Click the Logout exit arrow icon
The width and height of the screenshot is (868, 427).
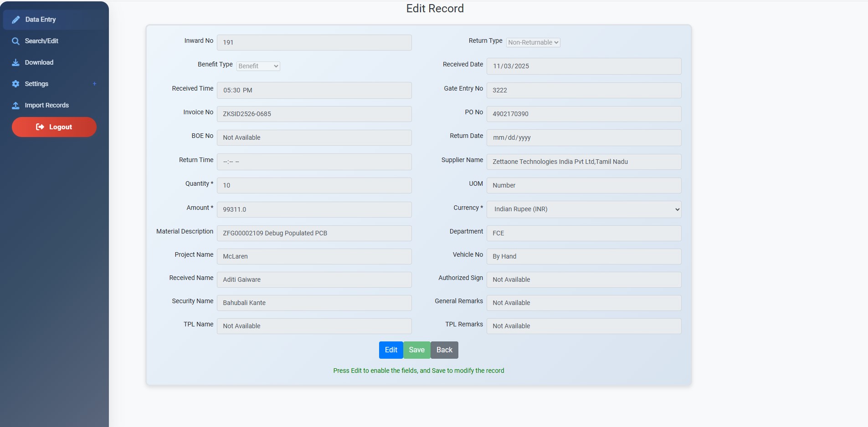click(40, 127)
